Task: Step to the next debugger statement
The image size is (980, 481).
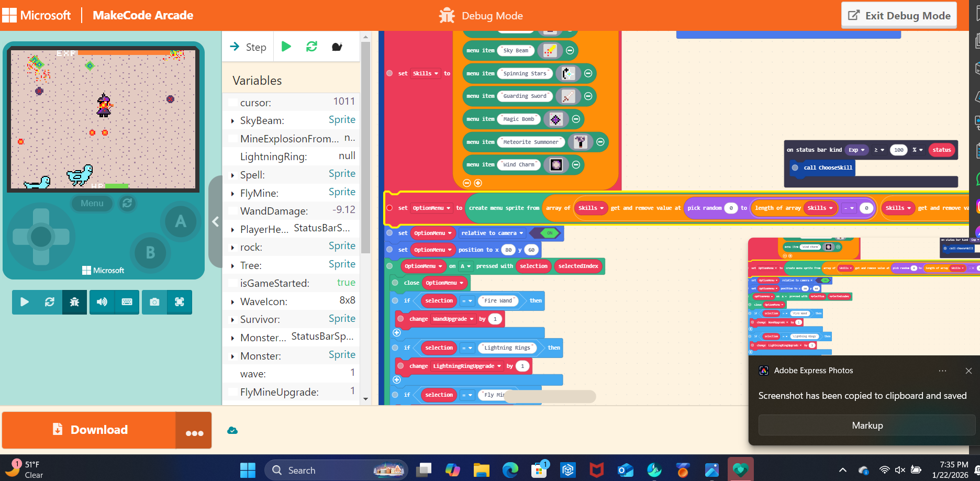Action: (x=248, y=47)
